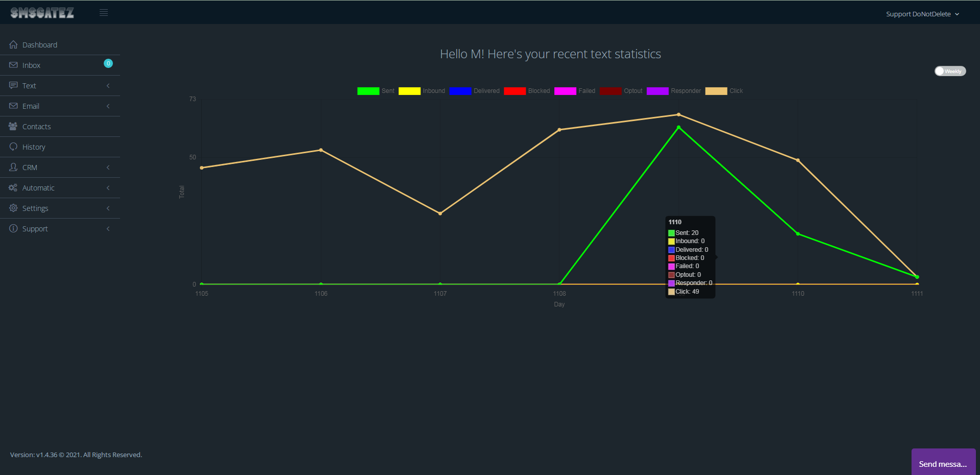Viewport: 980px width, 475px height.
Task: Click the Automatic gears icon
Action: (x=13, y=187)
